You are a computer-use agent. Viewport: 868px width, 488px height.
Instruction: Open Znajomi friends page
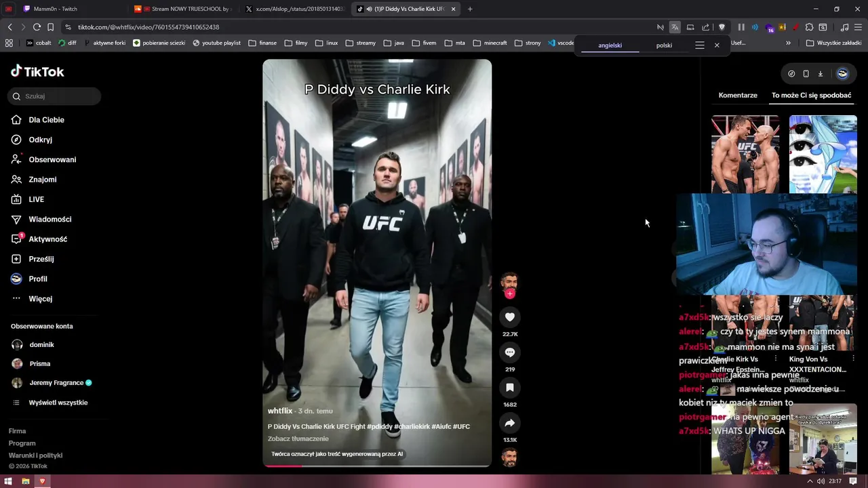click(34, 180)
